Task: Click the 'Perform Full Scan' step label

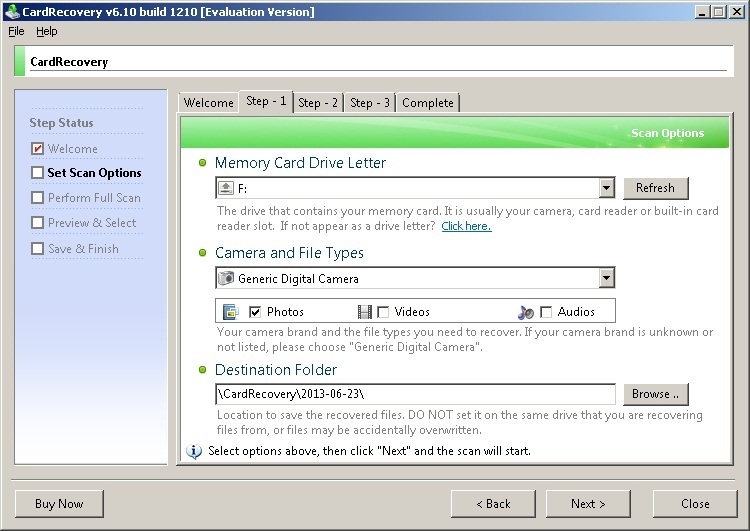Action: [94, 198]
